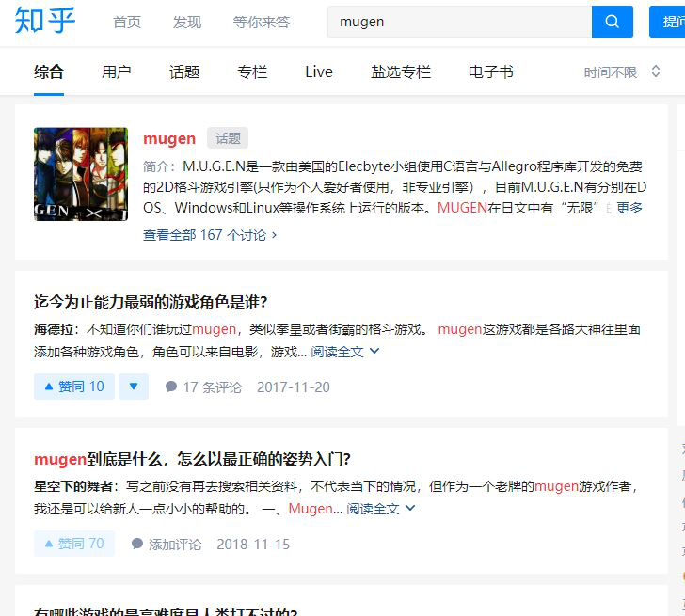The height and width of the screenshot is (616, 685).
Task: Click the comment bubble icon beside 添加评论
Action: 137,544
